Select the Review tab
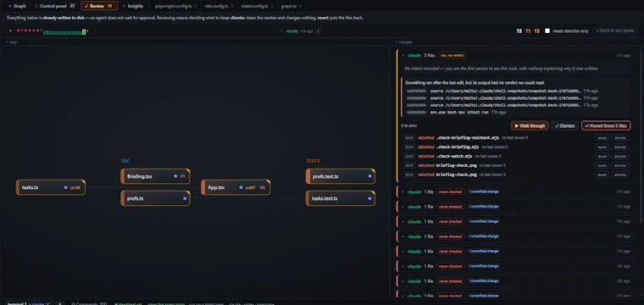 click(99, 6)
